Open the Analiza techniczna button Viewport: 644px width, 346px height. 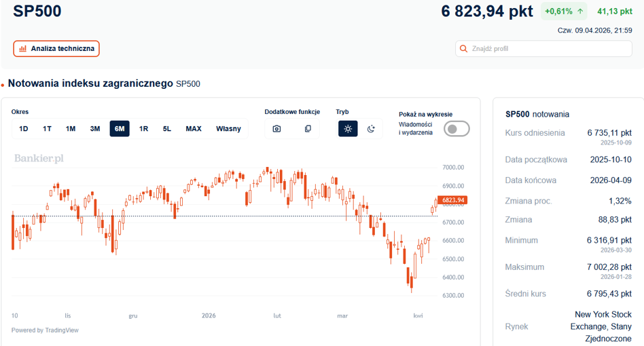(x=56, y=48)
